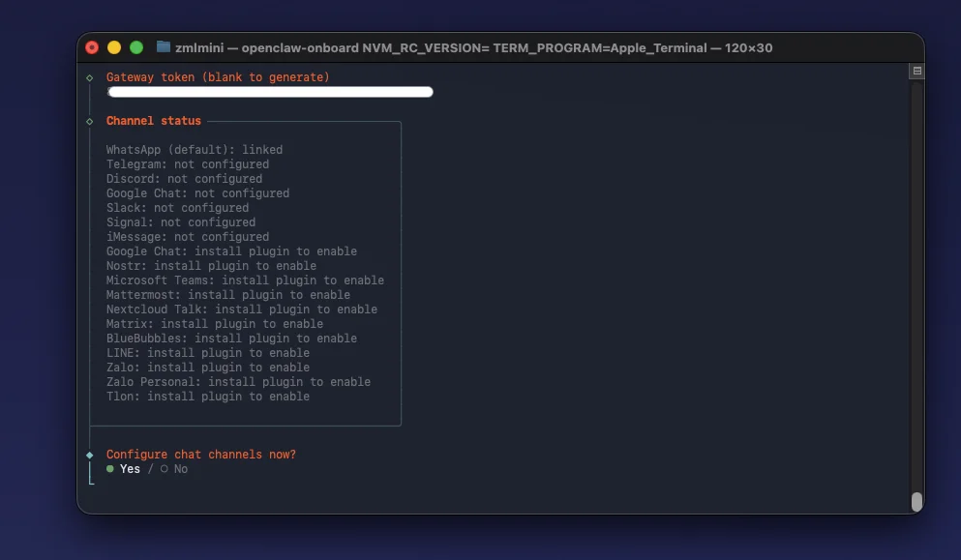Click "Discord: not configured" line
Viewport: 961px width, 560px height.
(184, 179)
